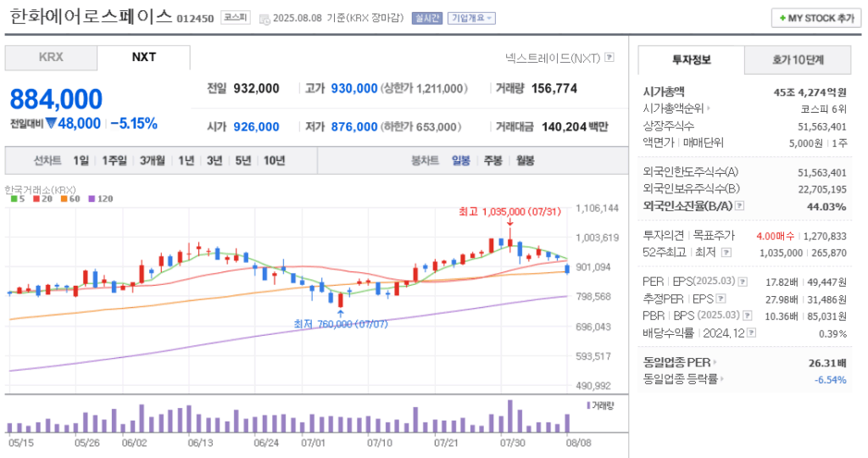Click the 한화에어로스페이스 stock title

[91, 16]
